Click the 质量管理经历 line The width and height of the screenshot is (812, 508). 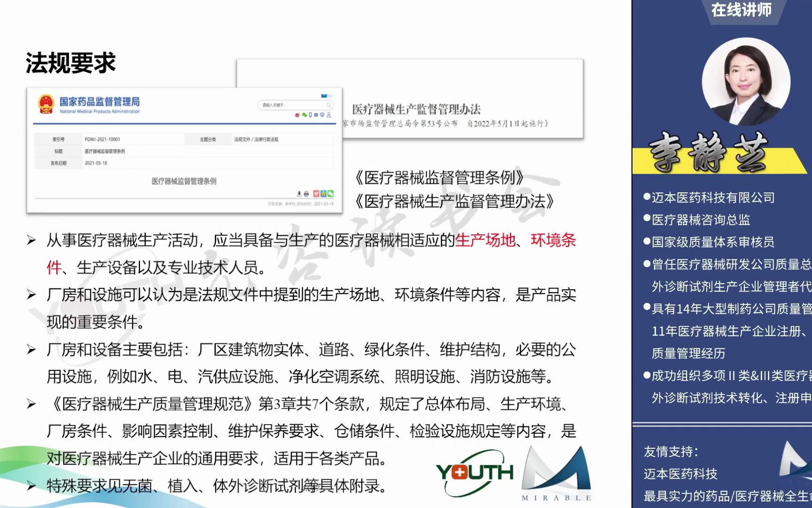(x=688, y=353)
